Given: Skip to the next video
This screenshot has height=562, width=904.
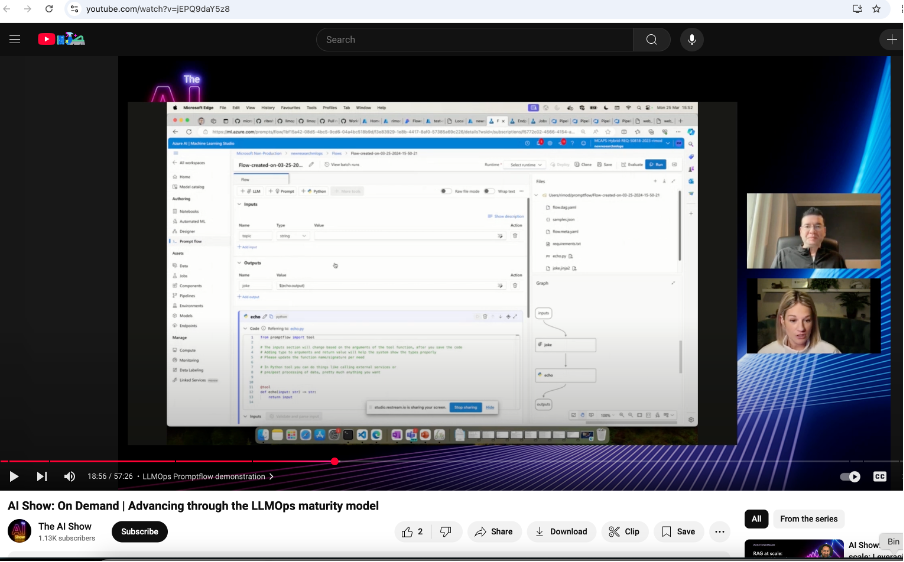Looking at the screenshot, I should pos(42,477).
